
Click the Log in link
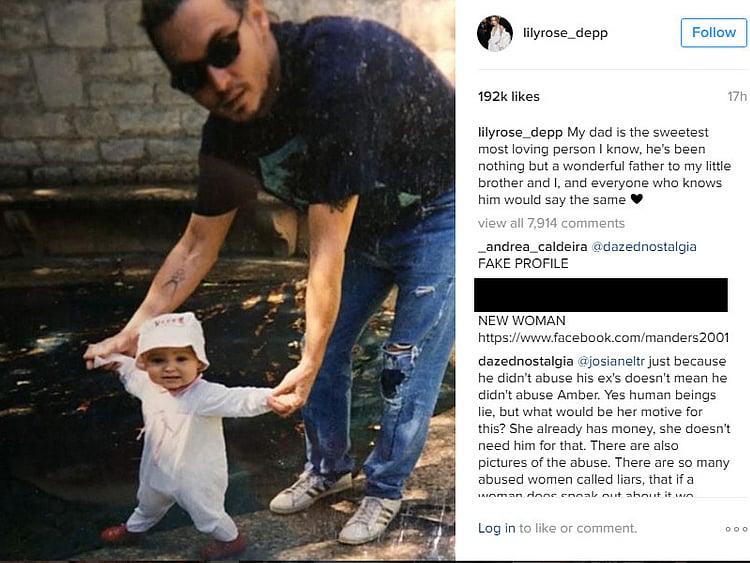[x=496, y=528]
